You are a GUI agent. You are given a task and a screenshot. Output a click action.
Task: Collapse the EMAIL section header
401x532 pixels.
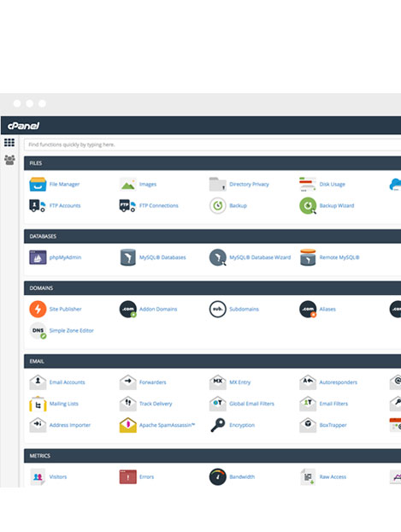pyautogui.click(x=212, y=361)
